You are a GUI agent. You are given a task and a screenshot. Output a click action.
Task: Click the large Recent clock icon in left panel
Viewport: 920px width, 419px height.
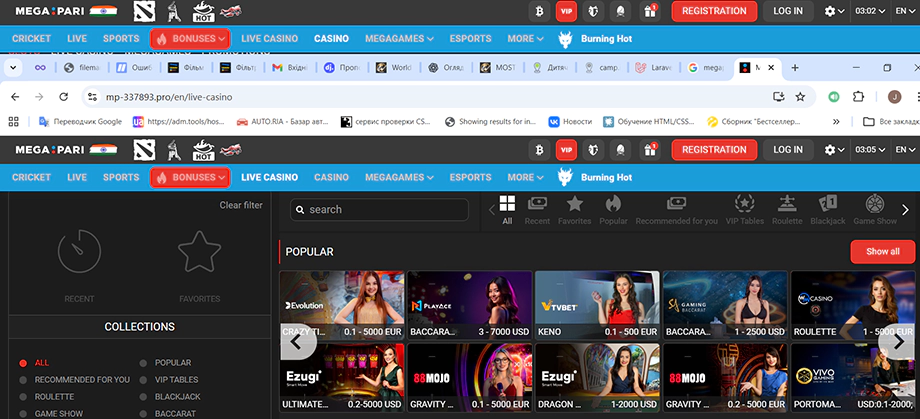(x=79, y=251)
